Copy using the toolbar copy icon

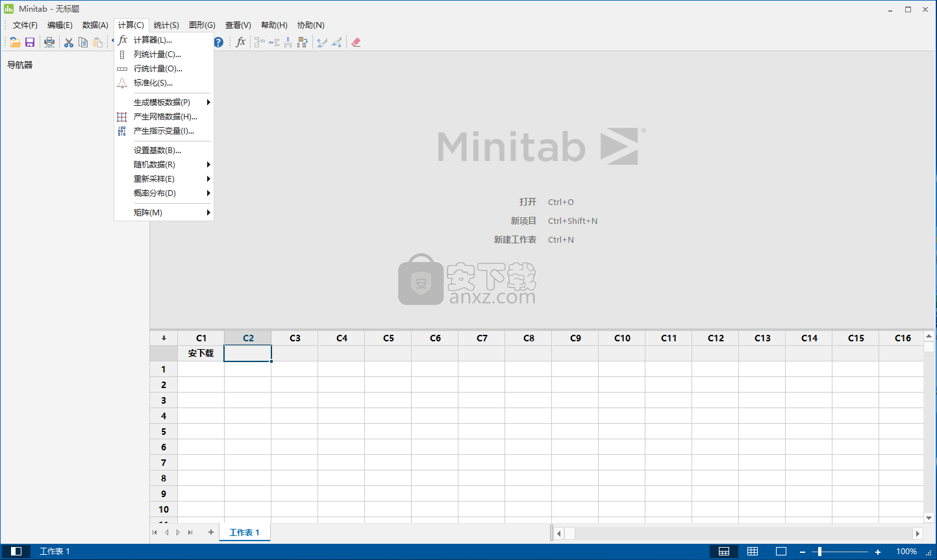click(83, 42)
